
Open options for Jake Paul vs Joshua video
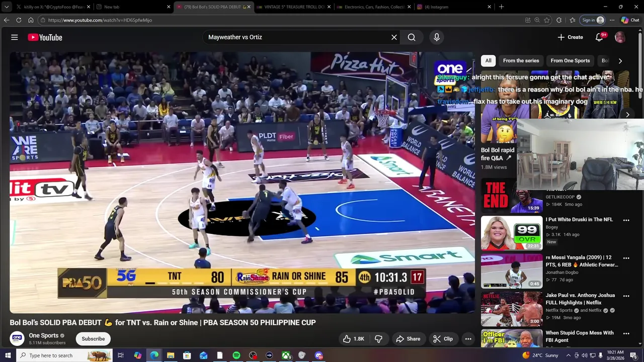pos(626,296)
